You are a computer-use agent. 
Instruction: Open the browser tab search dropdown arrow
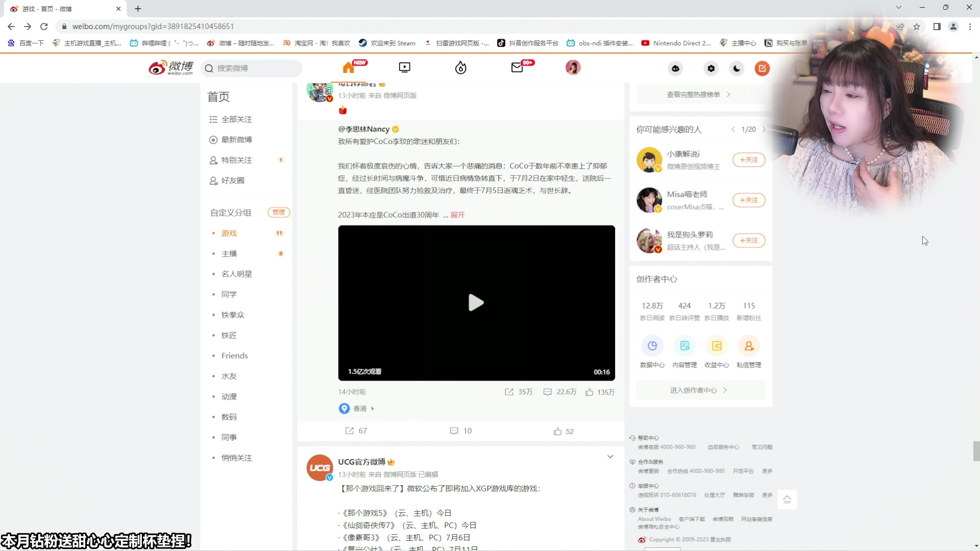(x=899, y=8)
